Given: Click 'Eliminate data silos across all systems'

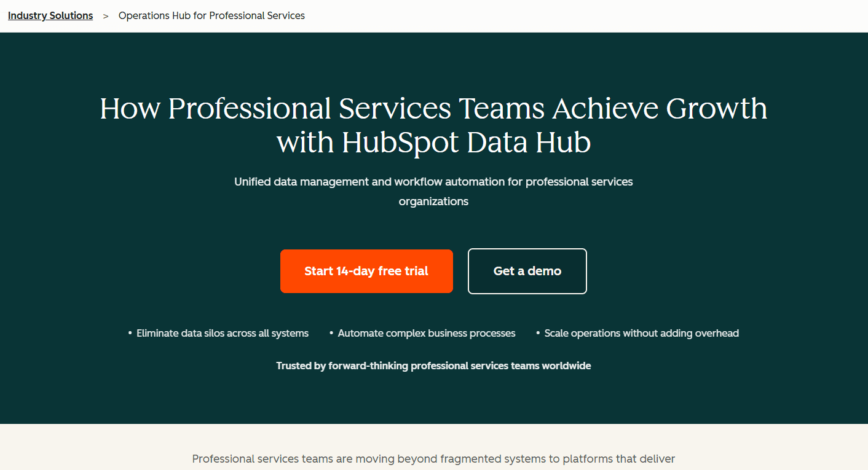Looking at the screenshot, I should [x=223, y=333].
